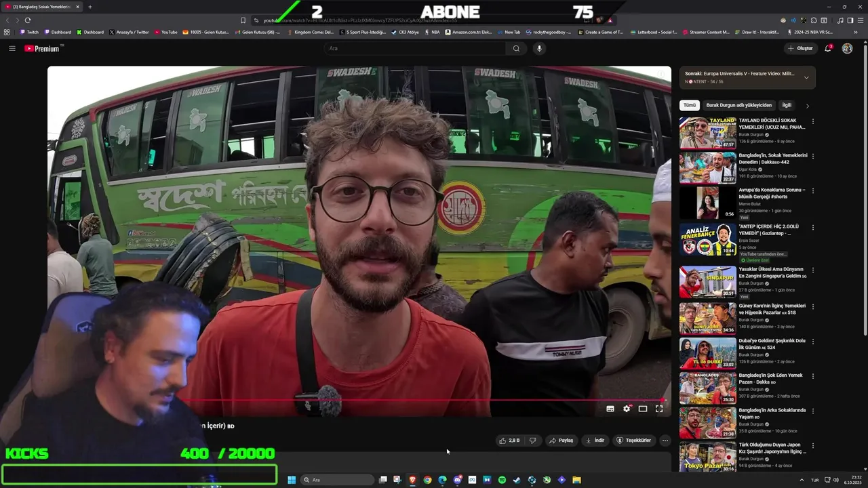The height and width of the screenshot is (488, 868).
Task: Open Steam from taskbar
Action: 517,480
